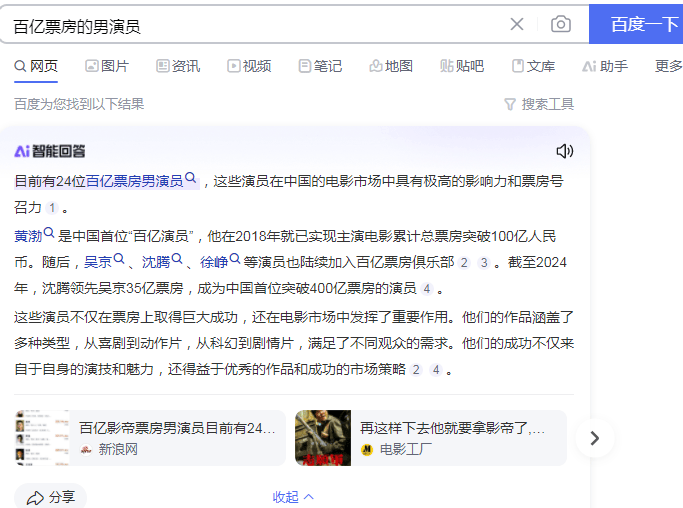Screen dimensions: 683x508
Task: Open the 笔记 tab
Action: (320, 66)
